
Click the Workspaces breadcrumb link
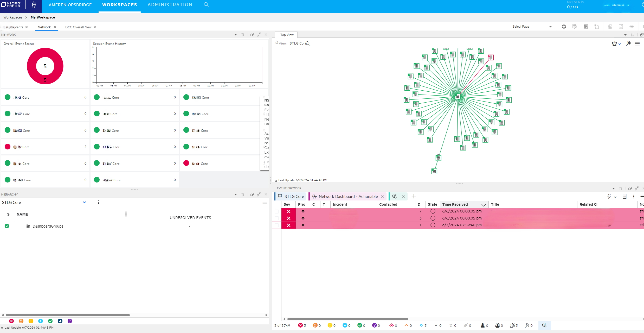13,17
